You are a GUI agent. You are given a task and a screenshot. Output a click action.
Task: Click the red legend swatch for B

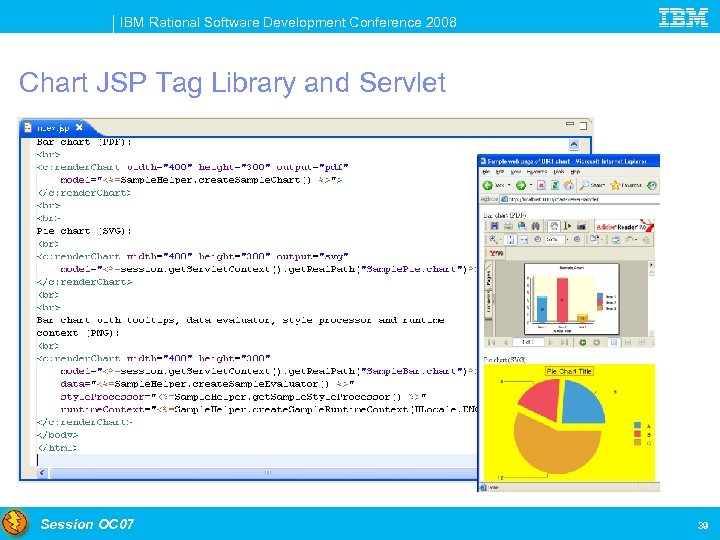point(637,434)
